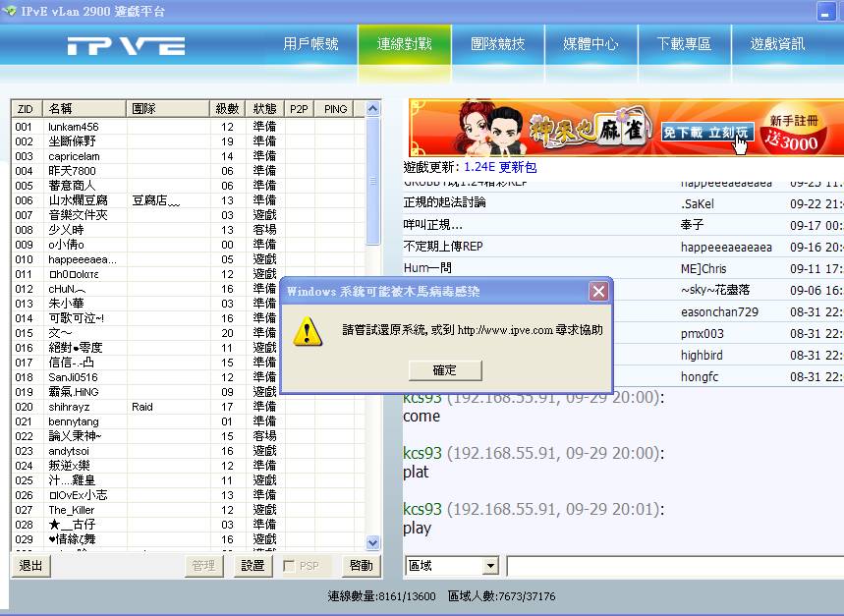
Task: Select player SanJi0516 in the list
Action: 73,377
